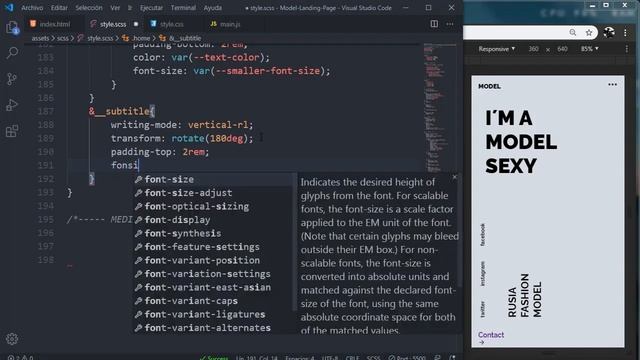This screenshot has width=640, height=360.
Task: Open the Terminal menu
Action: pos(183,8)
